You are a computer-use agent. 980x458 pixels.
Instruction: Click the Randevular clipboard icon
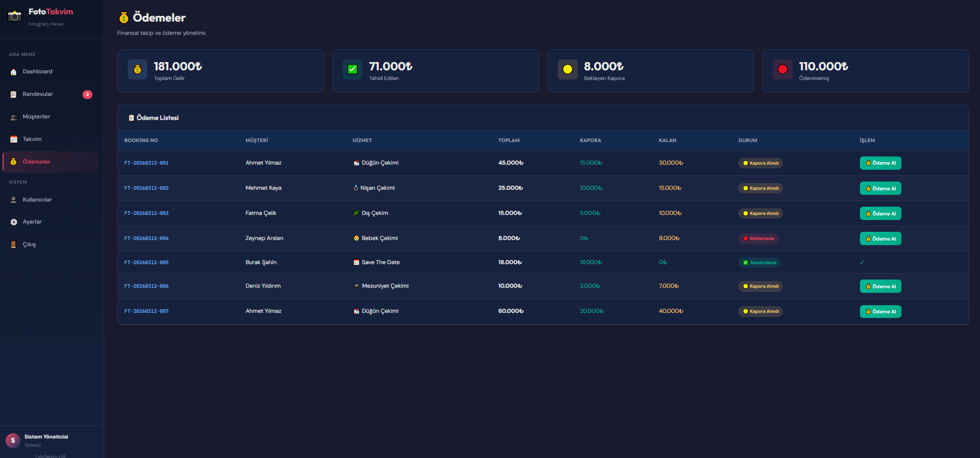point(14,94)
